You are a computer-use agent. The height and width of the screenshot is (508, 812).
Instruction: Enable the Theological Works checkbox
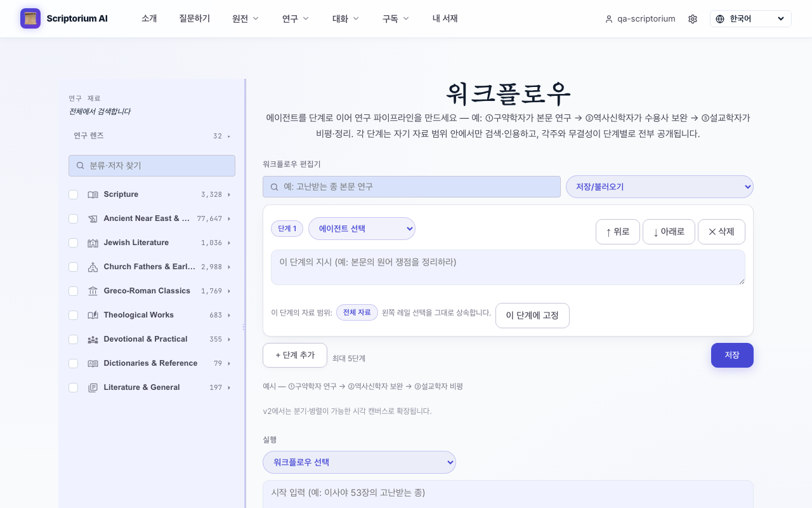coord(74,315)
